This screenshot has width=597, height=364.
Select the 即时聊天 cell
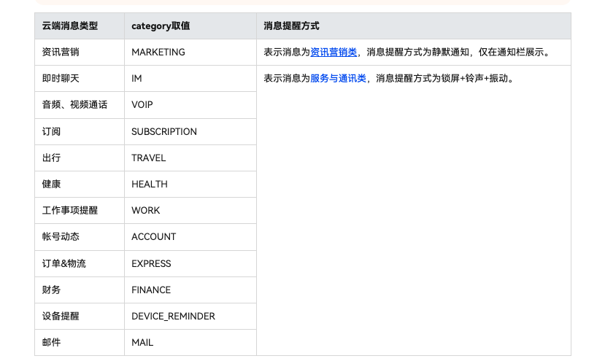pos(80,78)
